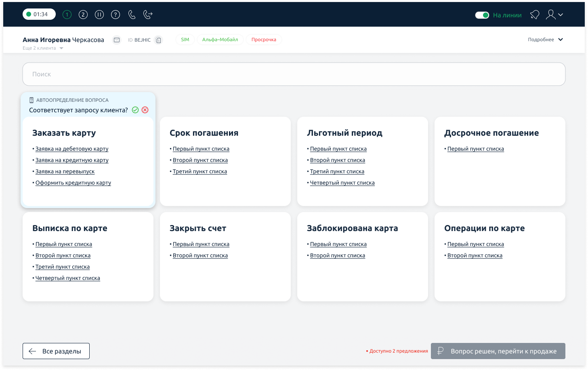Open 'Заявка на перевыпуск' link
Image resolution: width=588 pixels, height=370 pixels.
point(65,171)
